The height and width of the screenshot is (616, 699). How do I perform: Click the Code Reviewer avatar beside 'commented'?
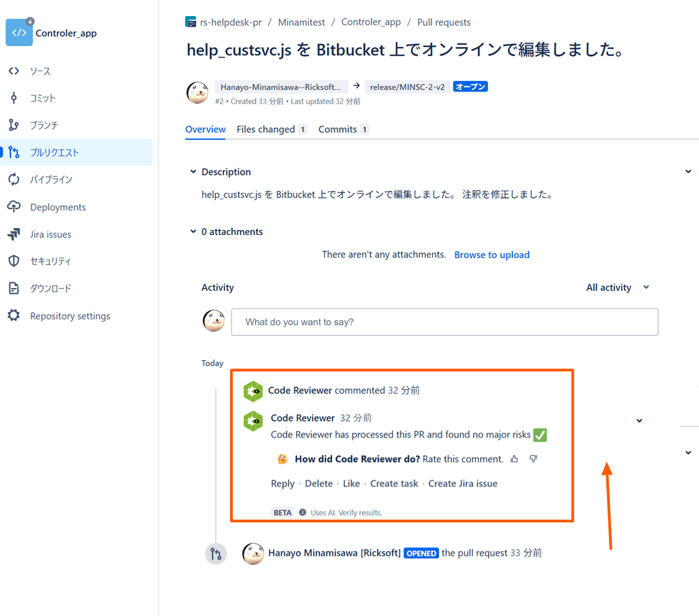point(253,391)
